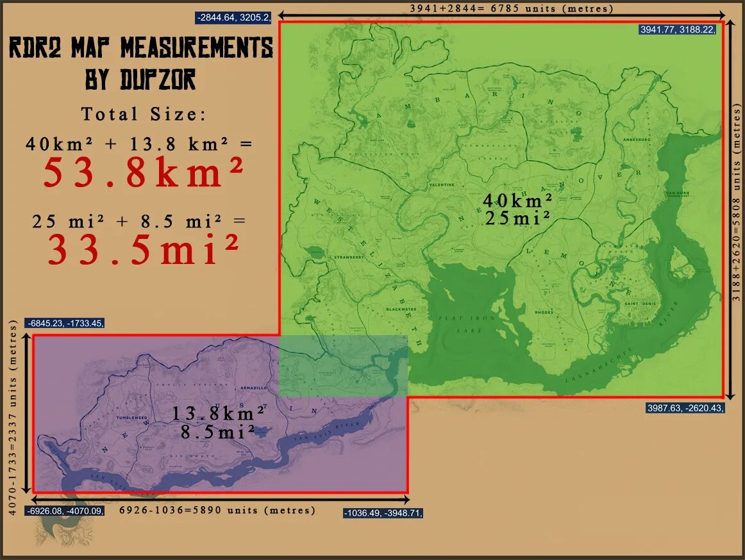Click '6926-1036=5890 units (metres)' text
The image size is (745, 560).
pos(217,510)
